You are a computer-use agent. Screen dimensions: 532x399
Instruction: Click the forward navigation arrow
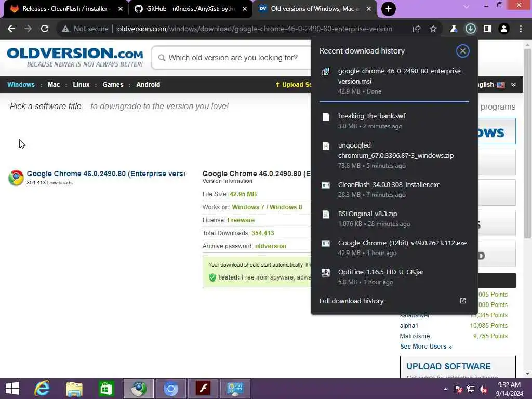(x=28, y=29)
